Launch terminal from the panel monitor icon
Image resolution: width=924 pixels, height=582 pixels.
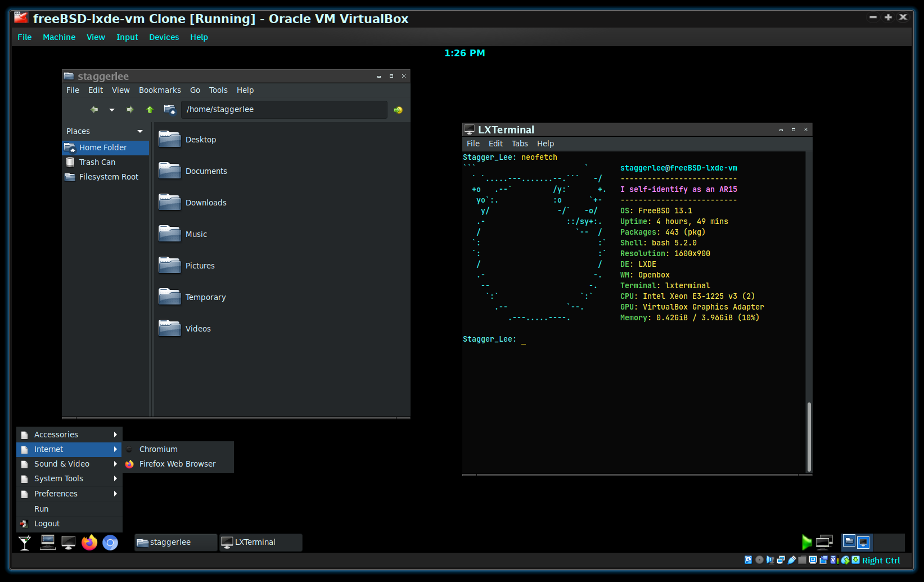pyautogui.click(x=69, y=543)
